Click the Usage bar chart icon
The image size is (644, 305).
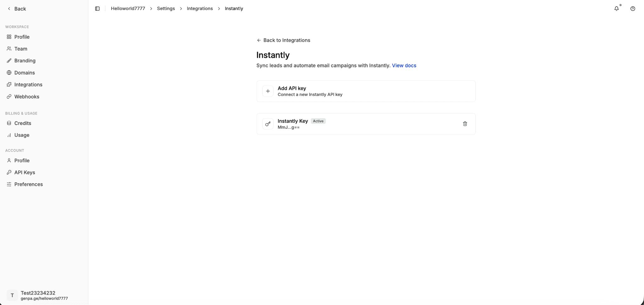click(9, 135)
